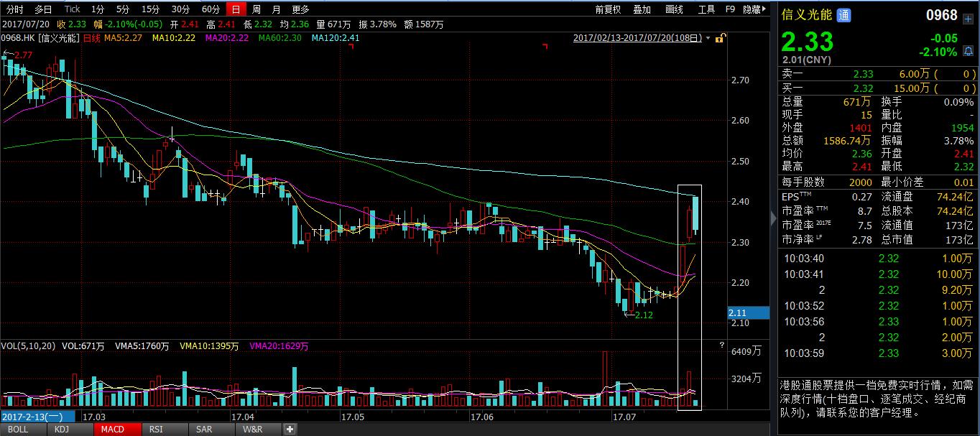Click the 2.77 high price label on the chart

pyautogui.click(x=23, y=55)
